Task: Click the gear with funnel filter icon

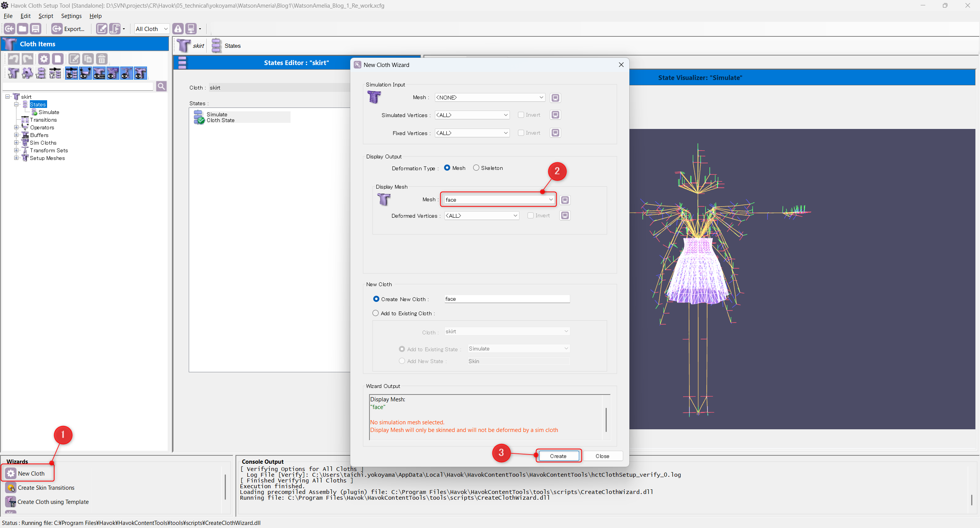Action: [27, 73]
